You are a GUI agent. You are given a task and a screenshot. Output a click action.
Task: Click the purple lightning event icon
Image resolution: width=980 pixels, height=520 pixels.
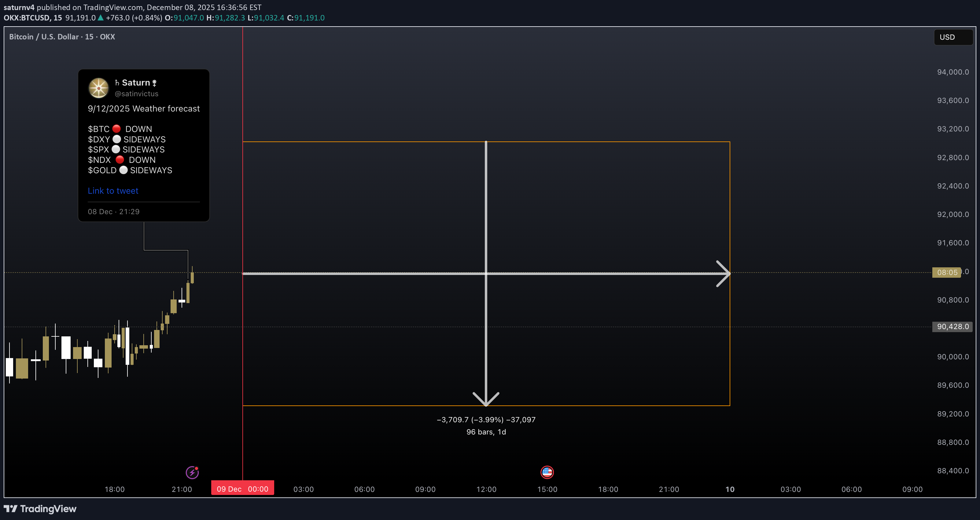click(192, 472)
